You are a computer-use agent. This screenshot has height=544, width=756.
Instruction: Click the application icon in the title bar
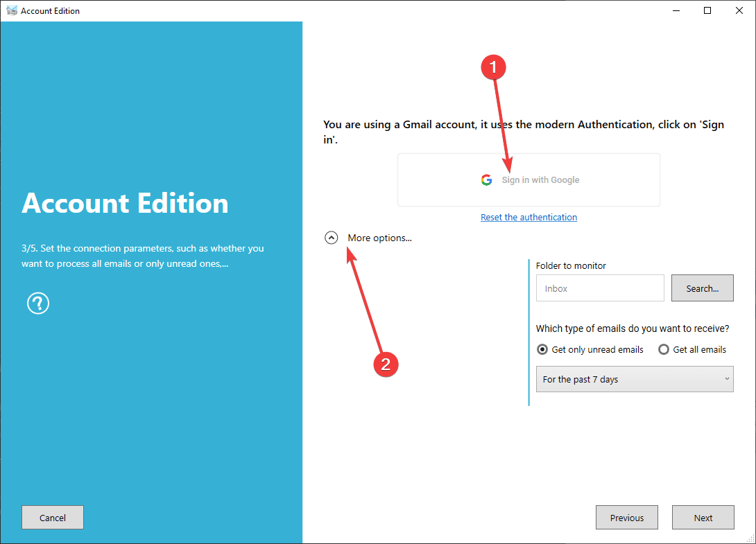pyautogui.click(x=12, y=10)
